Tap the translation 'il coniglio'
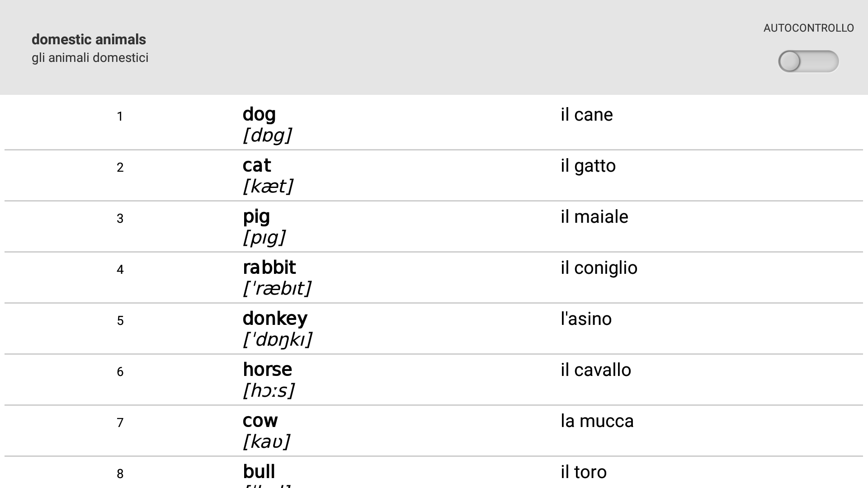Viewport: 868px width, 488px height. [599, 268]
